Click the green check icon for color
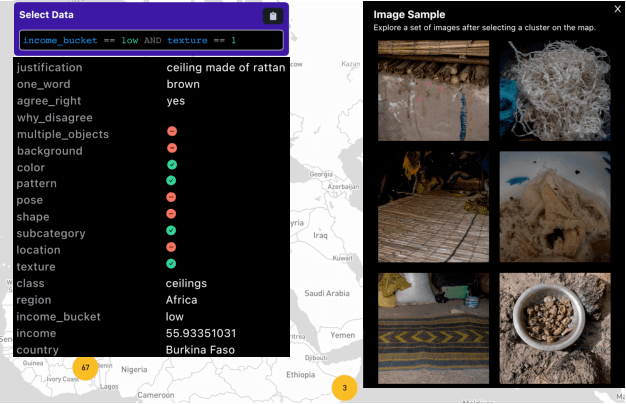The width and height of the screenshot is (626, 404). click(171, 165)
